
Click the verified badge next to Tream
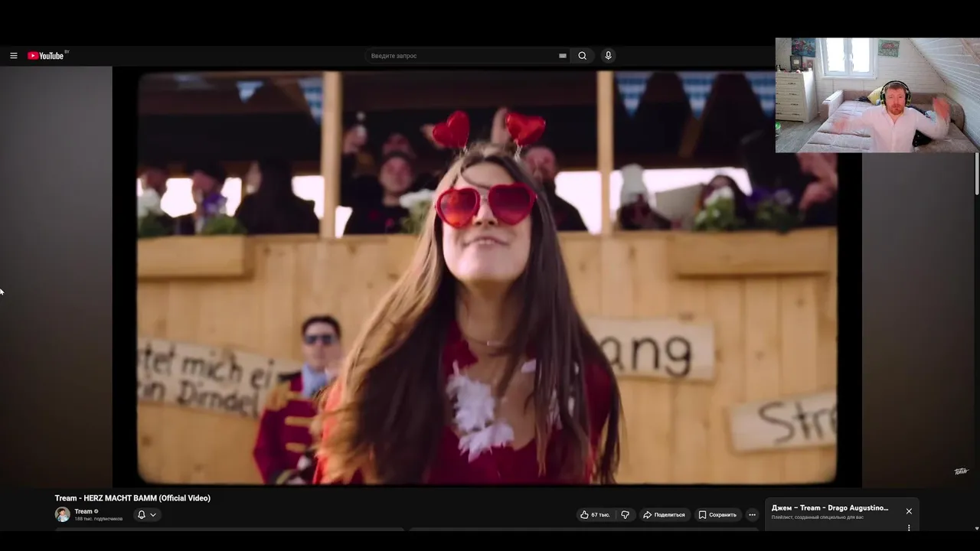coord(96,511)
